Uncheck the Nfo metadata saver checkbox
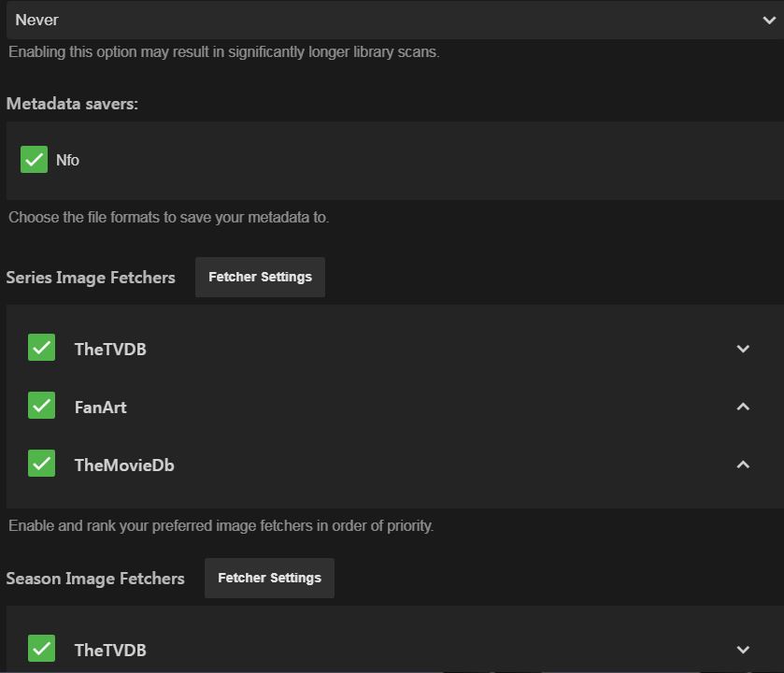The image size is (784, 673). click(35, 160)
